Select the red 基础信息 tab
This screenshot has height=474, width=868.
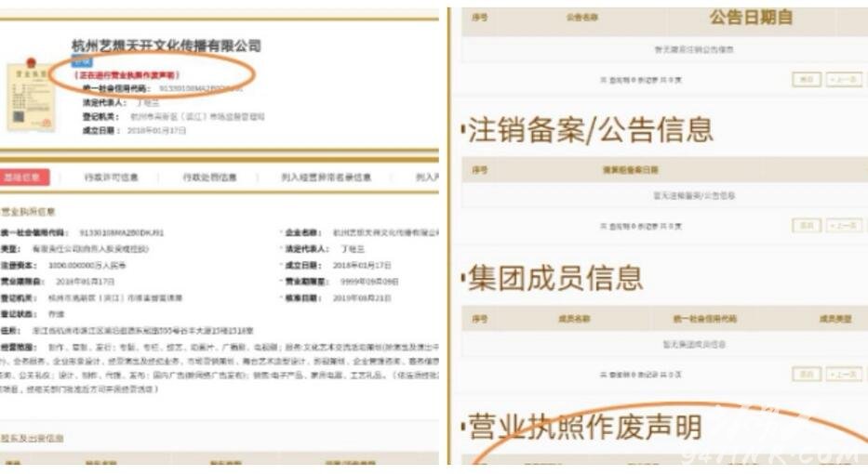[x=23, y=177]
